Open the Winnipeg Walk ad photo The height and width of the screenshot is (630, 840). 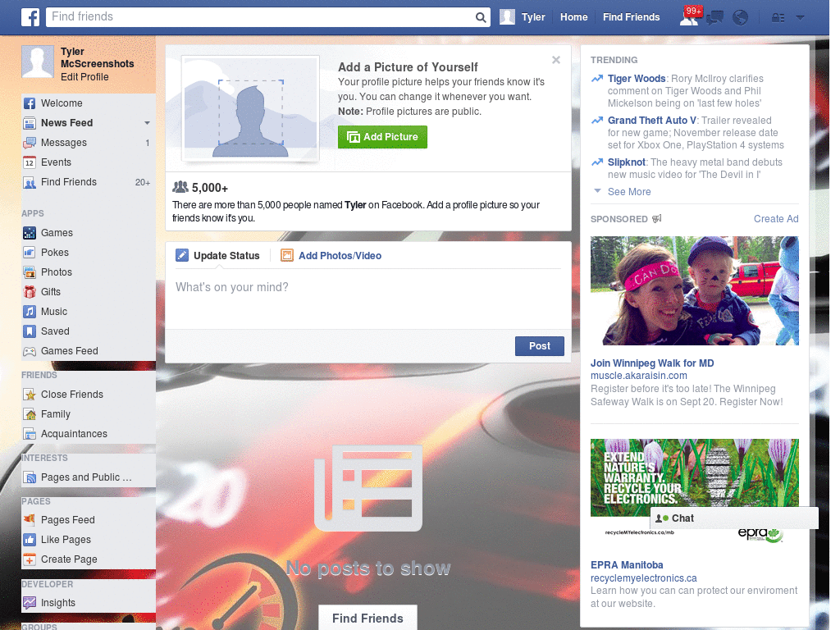[x=694, y=291]
